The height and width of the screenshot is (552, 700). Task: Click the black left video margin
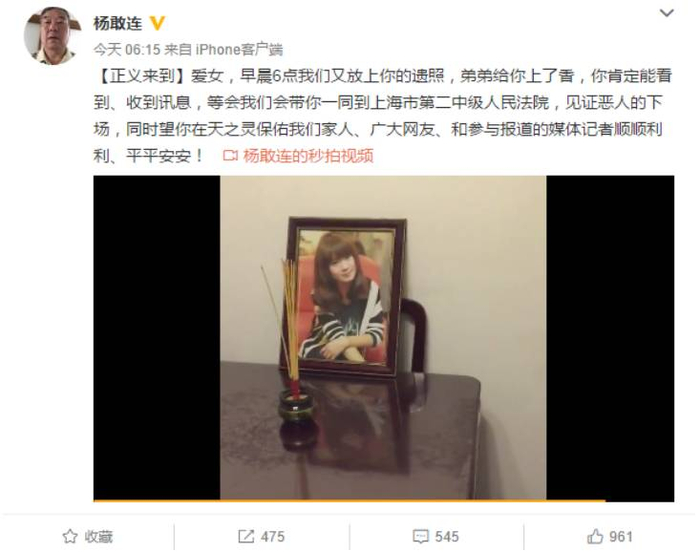157,338
